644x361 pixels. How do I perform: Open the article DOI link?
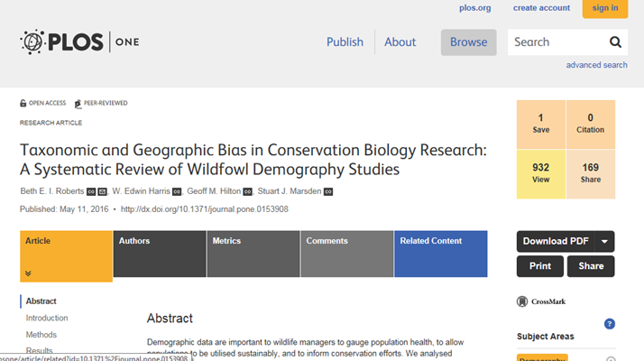click(205, 209)
